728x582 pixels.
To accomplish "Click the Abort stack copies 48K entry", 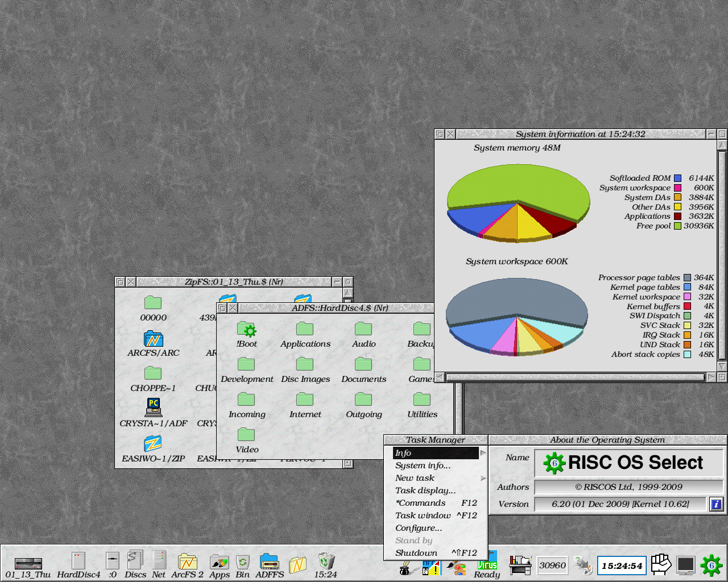I will [x=663, y=355].
